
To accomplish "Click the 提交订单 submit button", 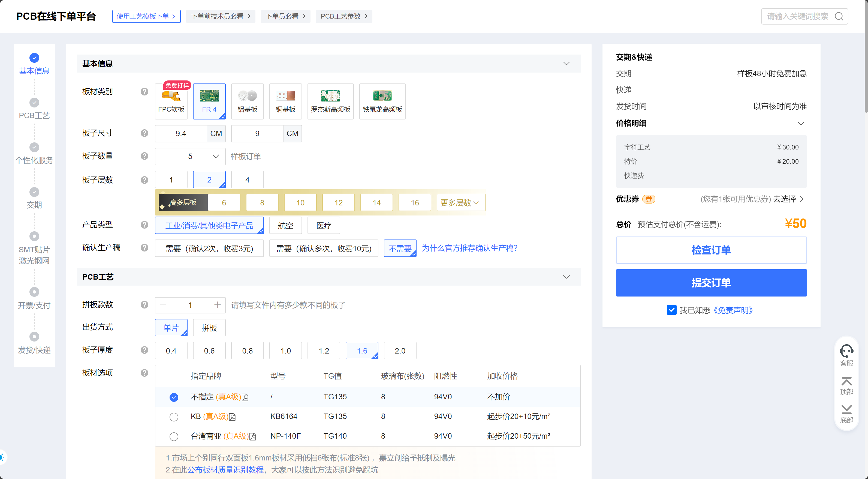I will (711, 283).
